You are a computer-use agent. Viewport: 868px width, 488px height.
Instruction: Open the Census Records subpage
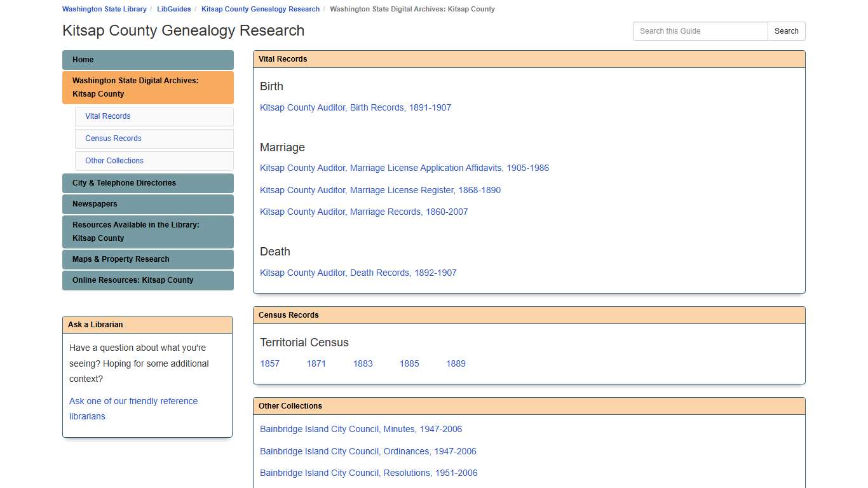point(113,139)
